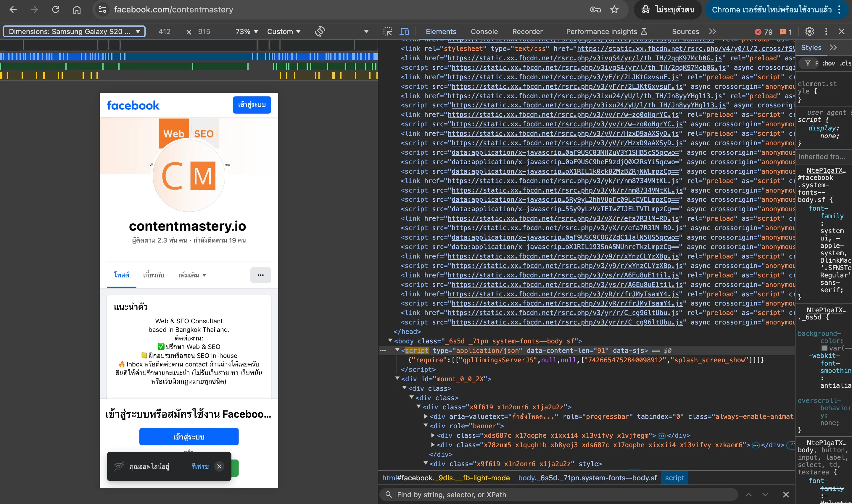Screen dimensions: 852x504
Task: Show more Styles pane tabs
Action: [x=833, y=48]
